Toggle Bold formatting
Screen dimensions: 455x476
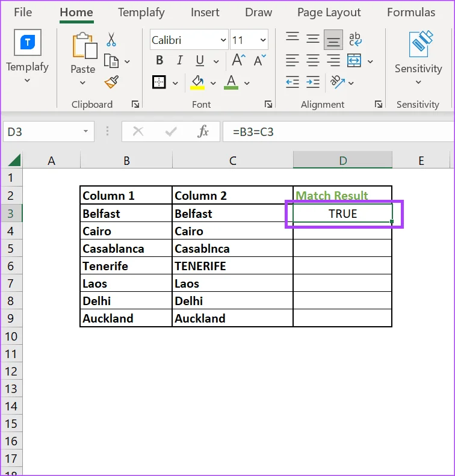pyautogui.click(x=159, y=60)
